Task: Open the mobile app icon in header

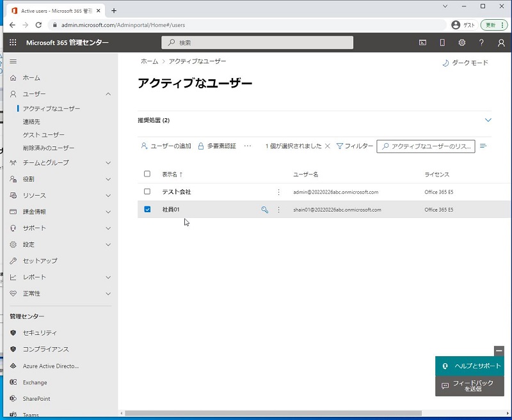Action: pyautogui.click(x=442, y=42)
